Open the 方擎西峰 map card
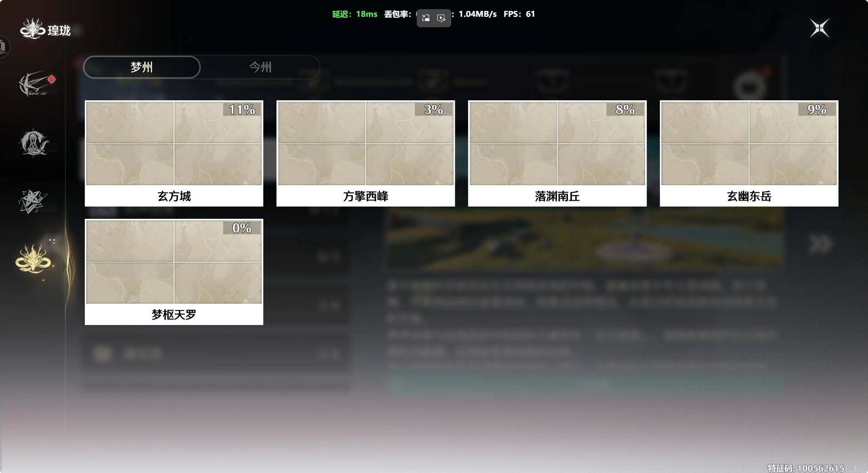Screen dimensions: 868x473 coord(365,153)
